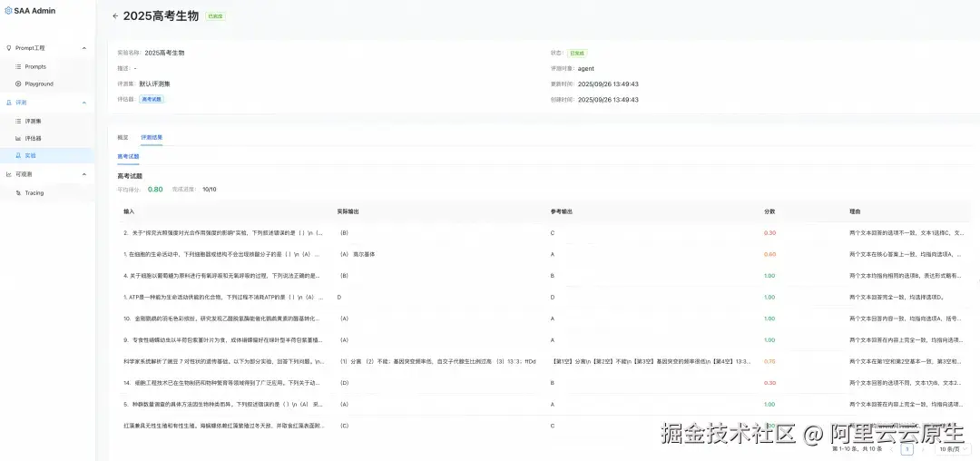Click the list icon beside 评测集

(18, 122)
